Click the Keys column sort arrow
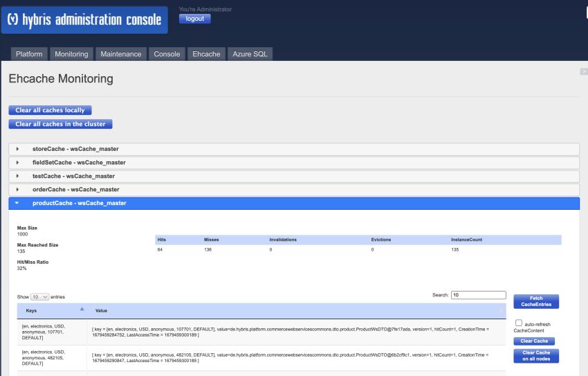 (x=82, y=310)
